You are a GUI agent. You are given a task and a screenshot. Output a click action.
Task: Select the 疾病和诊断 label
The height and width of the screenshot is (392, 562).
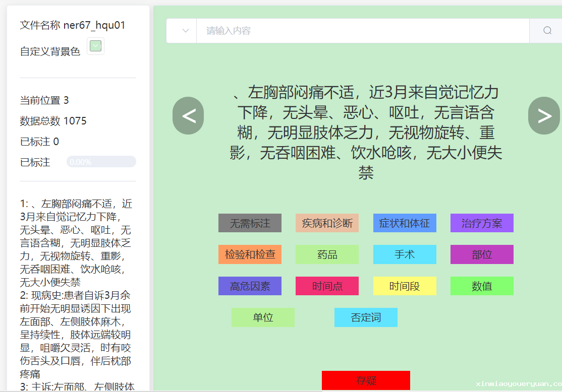[327, 223]
